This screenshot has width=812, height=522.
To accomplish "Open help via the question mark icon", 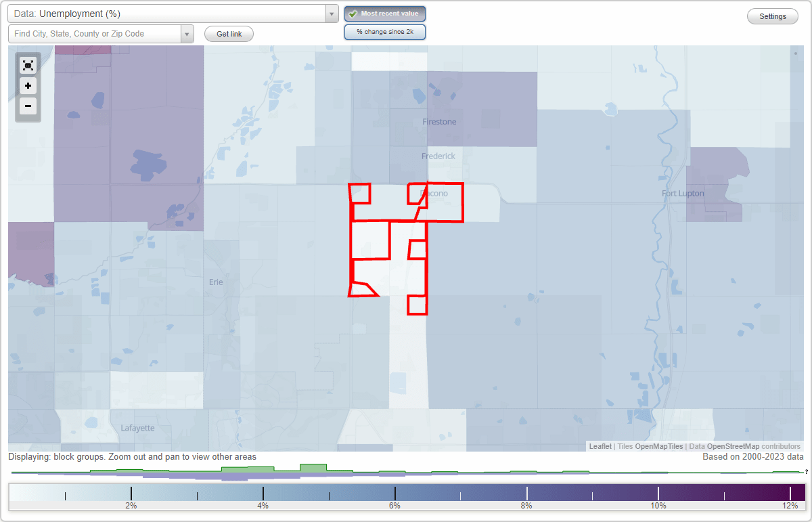I will coord(805,472).
